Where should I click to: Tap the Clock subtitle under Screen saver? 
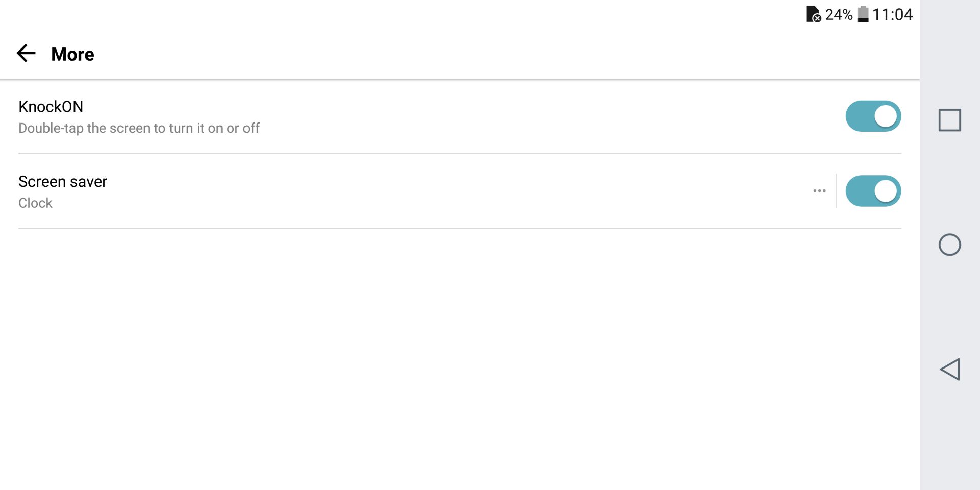pos(35,203)
